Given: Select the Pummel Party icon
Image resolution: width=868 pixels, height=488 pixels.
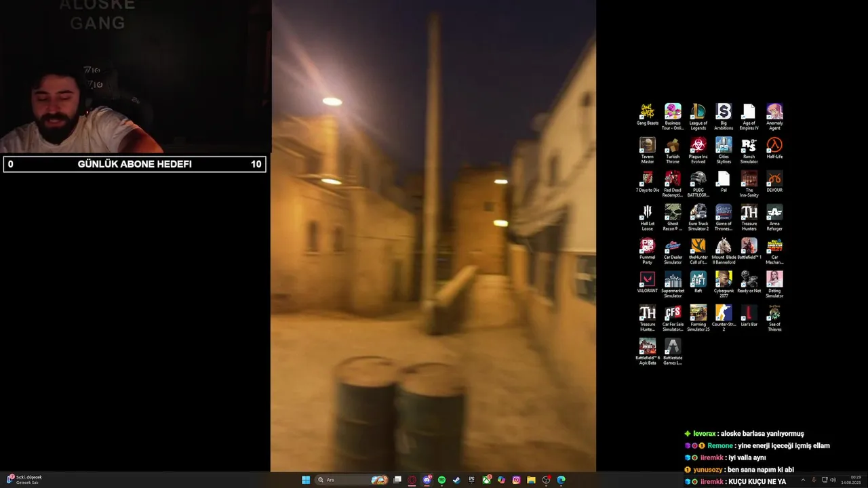Looking at the screenshot, I should click(648, 251).
